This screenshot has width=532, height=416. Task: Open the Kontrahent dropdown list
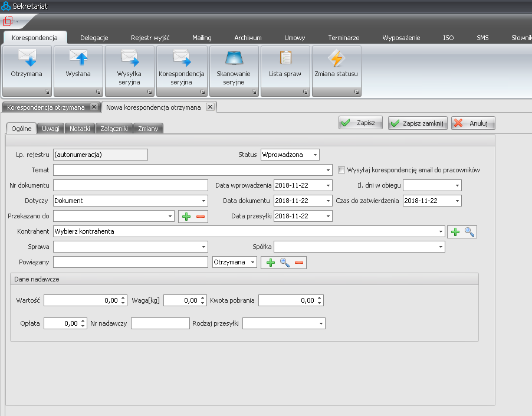(x=441, y=232)
